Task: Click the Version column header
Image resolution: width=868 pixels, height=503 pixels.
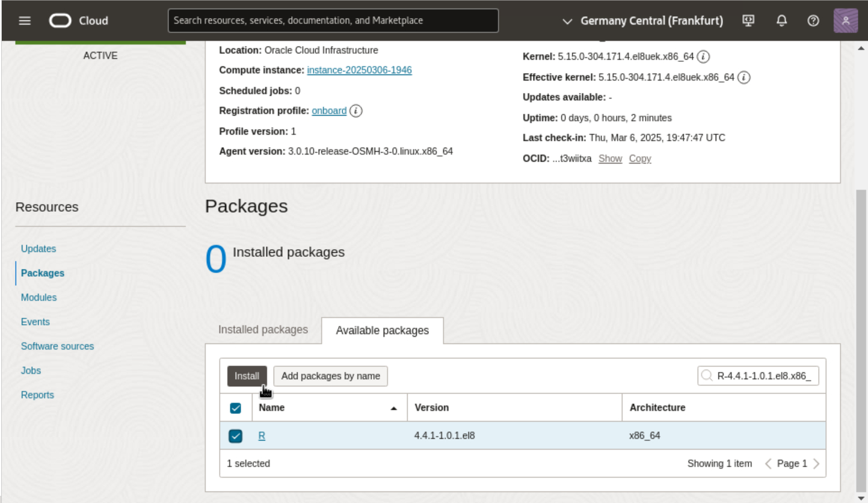Action: coord(514,408)
